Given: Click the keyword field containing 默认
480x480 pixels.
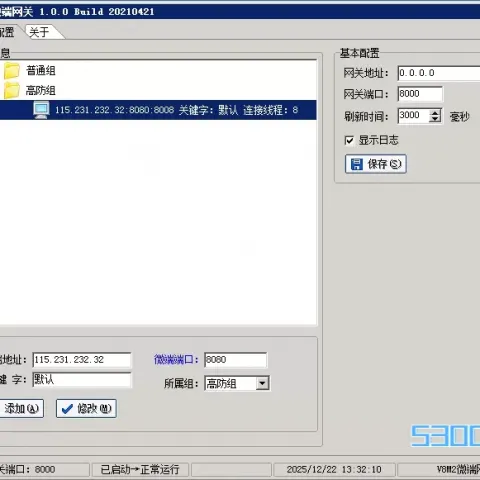Looking at the screenshot, I should pos(82,380).
